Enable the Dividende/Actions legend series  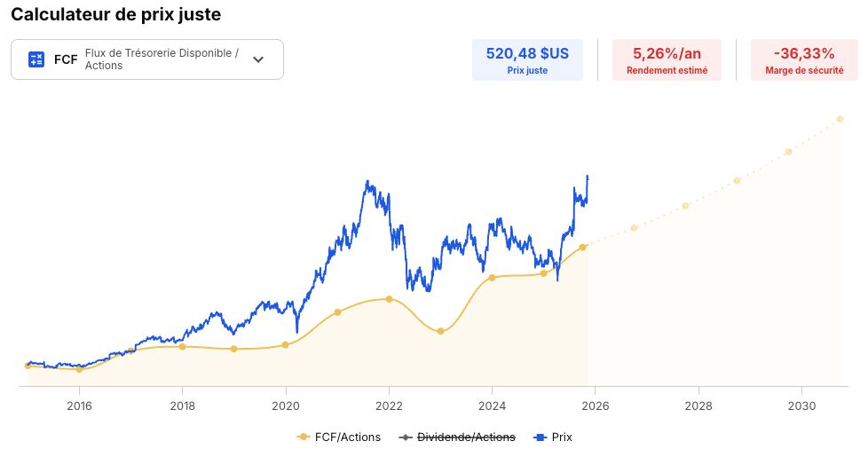point(457,437)
